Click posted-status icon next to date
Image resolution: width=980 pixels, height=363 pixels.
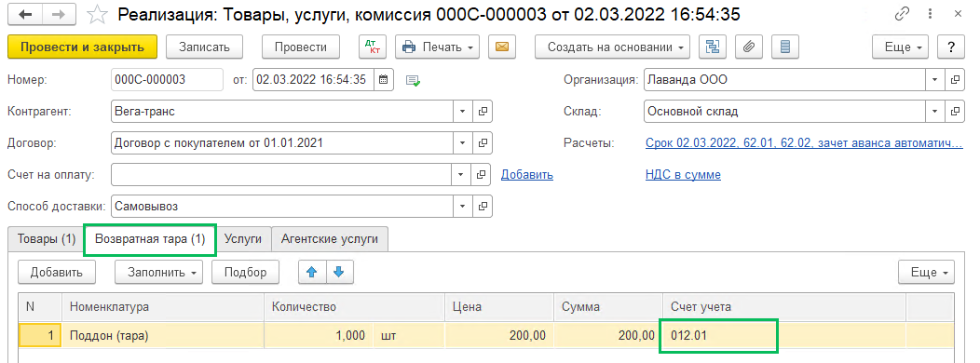click(x=413, y=80)
